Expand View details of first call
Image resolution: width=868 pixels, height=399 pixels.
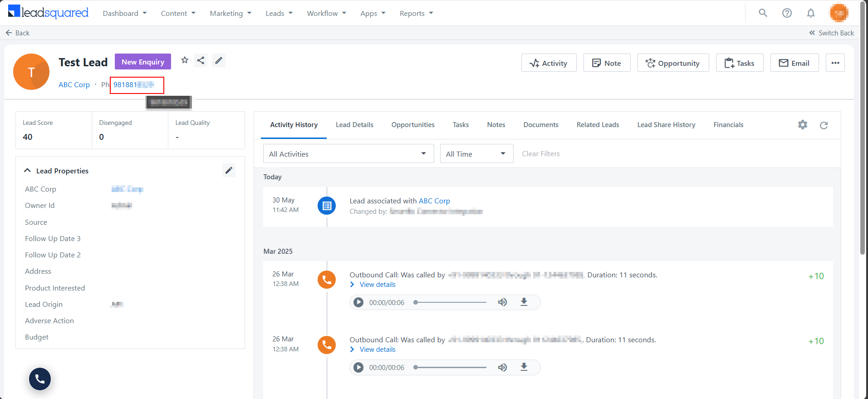[x=373, y=285]
